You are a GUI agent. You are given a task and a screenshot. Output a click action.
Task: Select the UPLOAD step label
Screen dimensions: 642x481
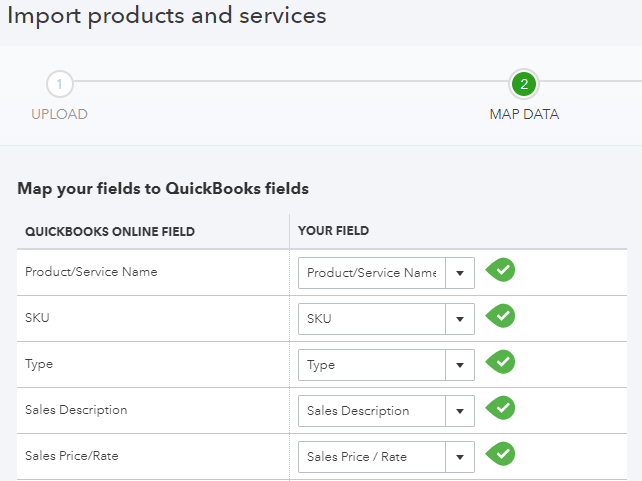59,114
